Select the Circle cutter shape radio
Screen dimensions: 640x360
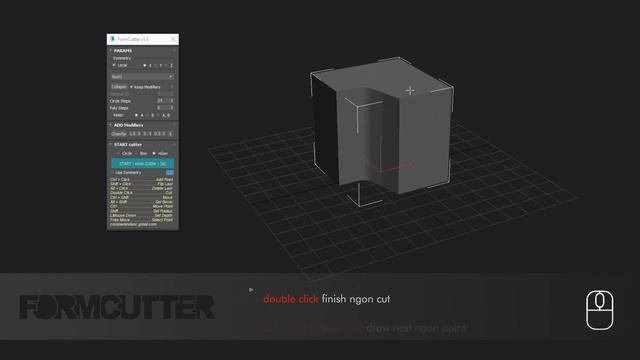point(118,153)
